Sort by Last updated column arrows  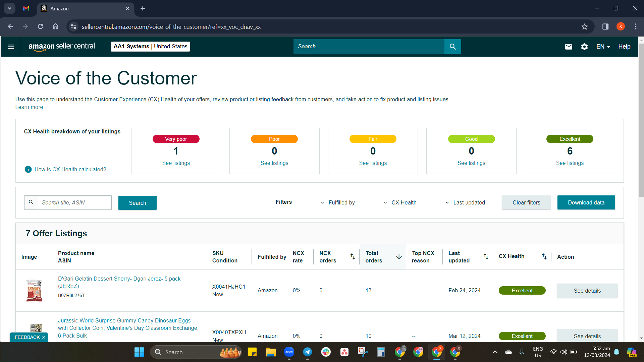pos(486,256)
